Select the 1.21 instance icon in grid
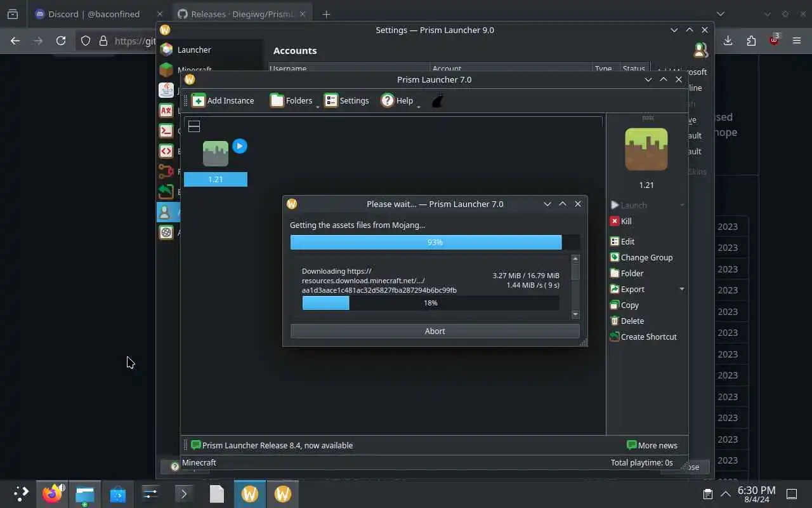 pyautogui.click(x=216, y=154)
